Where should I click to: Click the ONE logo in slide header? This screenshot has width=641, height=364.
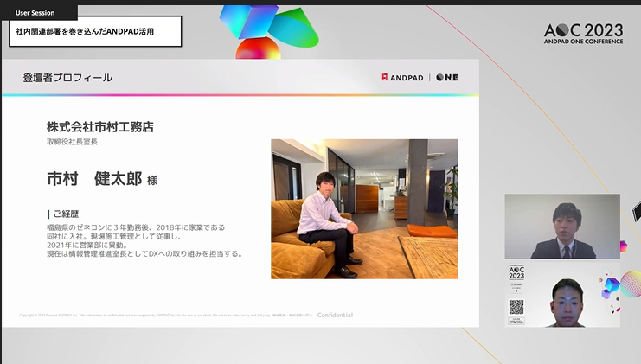[x=447, y=77]
